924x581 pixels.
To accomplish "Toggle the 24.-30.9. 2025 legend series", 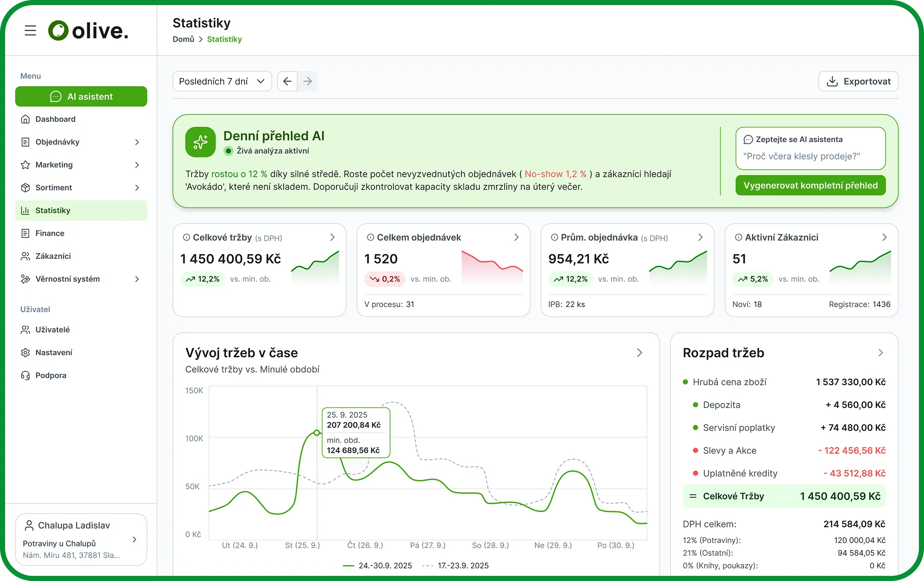I will click(x=377, y=565).
